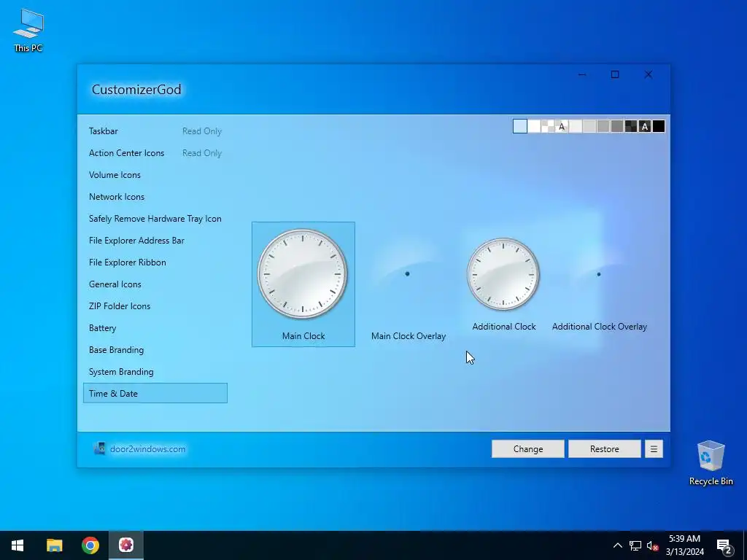Choose the dark swatch with white A
The height and width of the screenshot is (560, 747).
click(645, 126)
